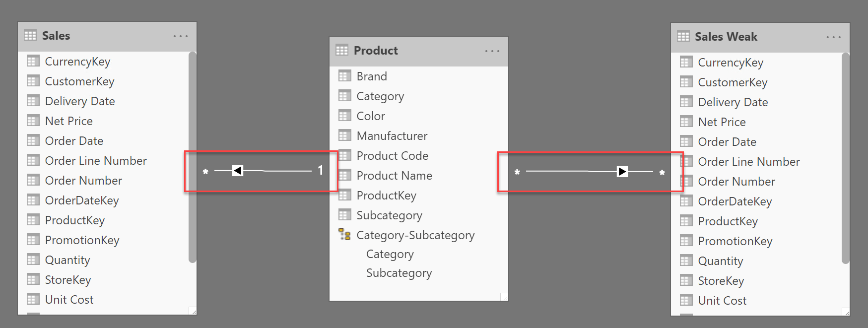This screenshot has height=328, width=868.
Task: Open more options menu for Product table
Action: pyautogui.click(x=492, y=51)
